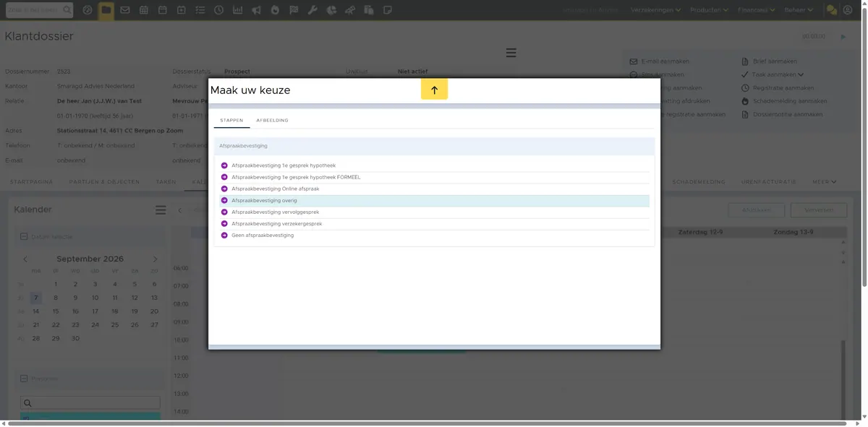Click the Personen search field
The image size is (868, 427).
(90, 403)
